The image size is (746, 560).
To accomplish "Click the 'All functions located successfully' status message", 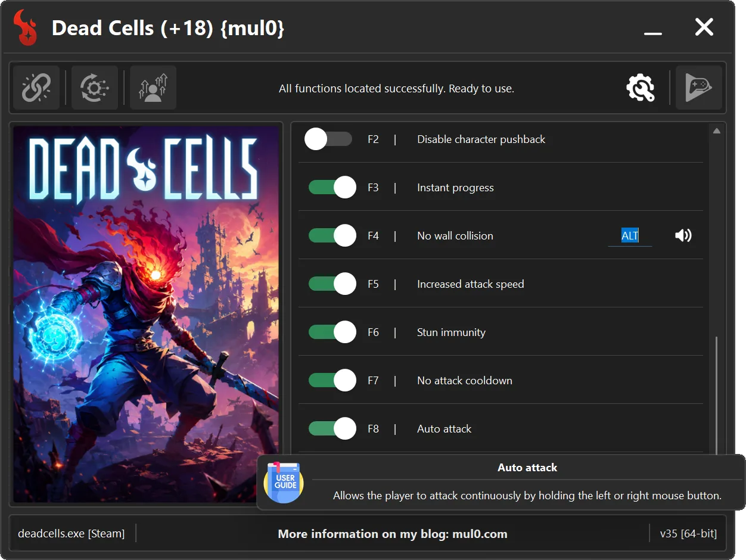I will click(396, 89).
